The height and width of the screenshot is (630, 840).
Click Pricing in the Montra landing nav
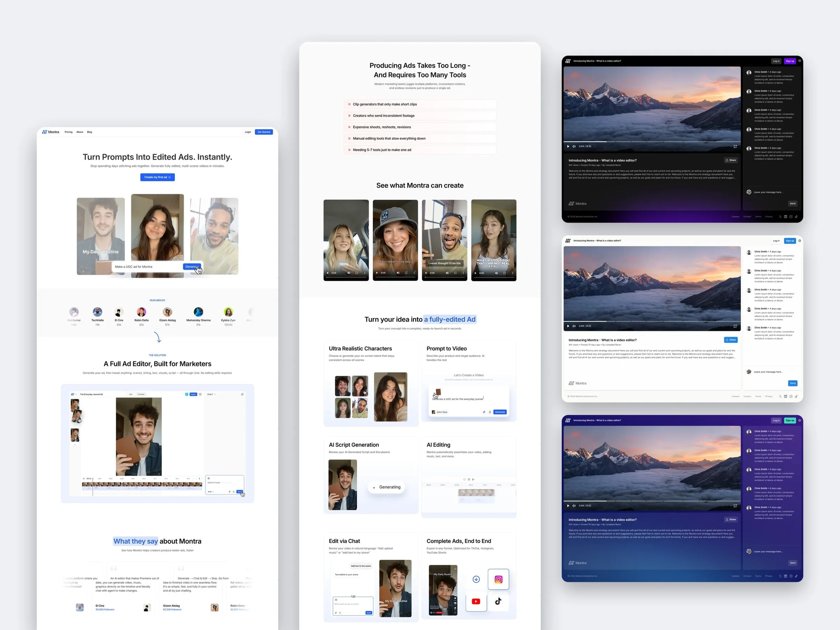pos(68,132)
